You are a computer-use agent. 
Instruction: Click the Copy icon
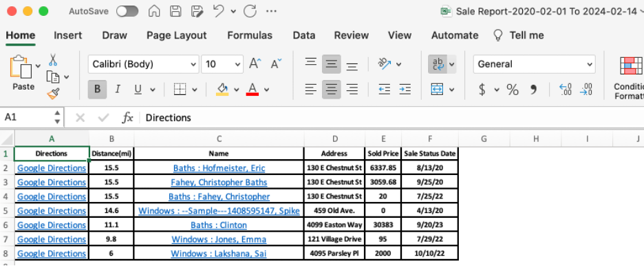[x=53, y=77]
